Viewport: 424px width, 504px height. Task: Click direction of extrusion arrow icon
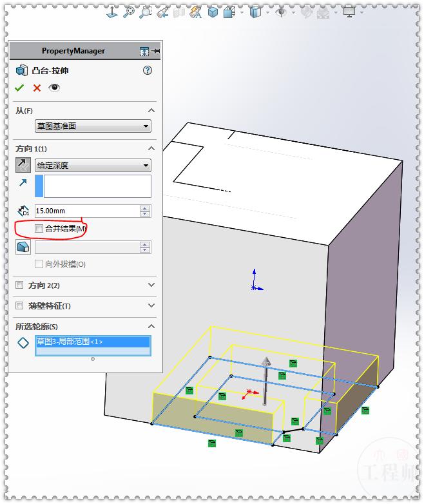[23, 182]
